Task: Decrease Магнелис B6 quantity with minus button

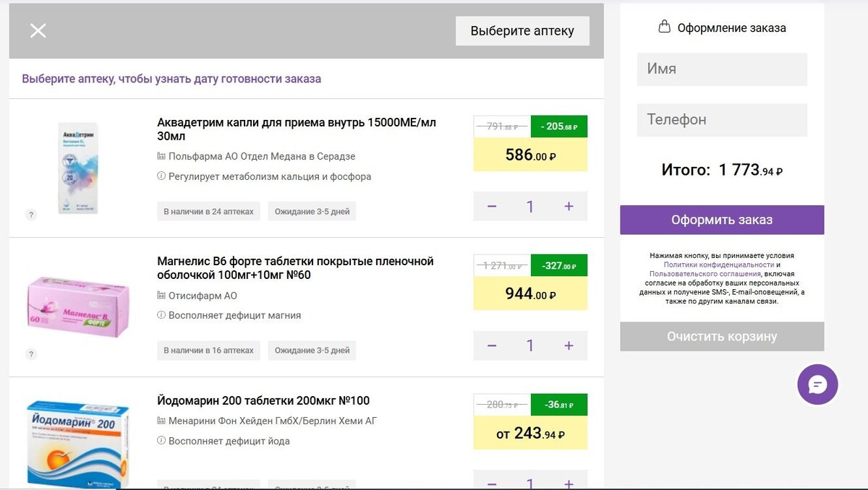Action: 492,345
